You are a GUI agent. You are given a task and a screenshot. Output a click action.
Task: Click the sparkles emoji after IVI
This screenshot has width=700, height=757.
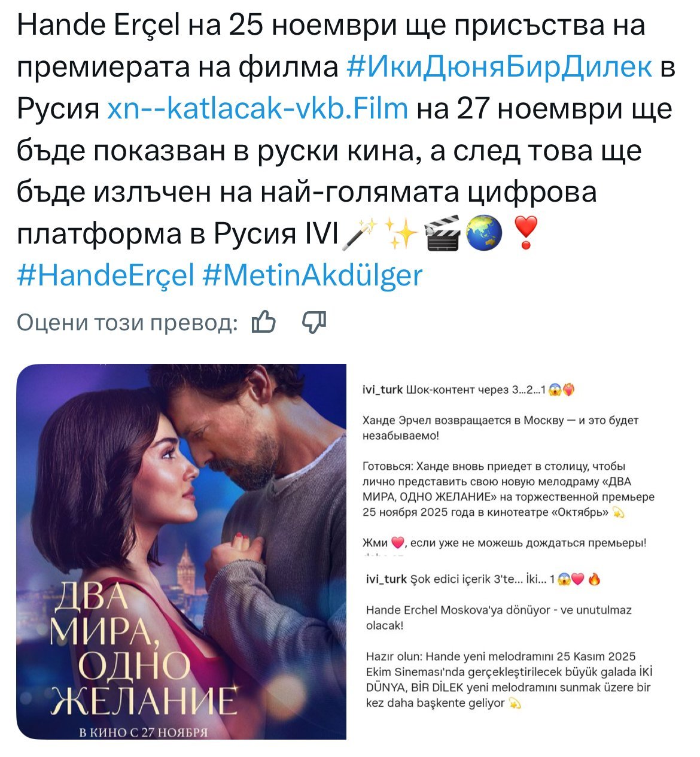pos(400,234)
